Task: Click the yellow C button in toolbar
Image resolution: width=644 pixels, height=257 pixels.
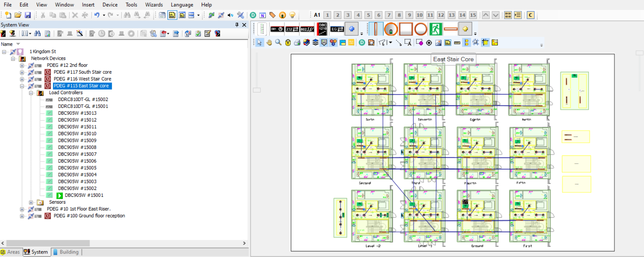Action: 531,15
